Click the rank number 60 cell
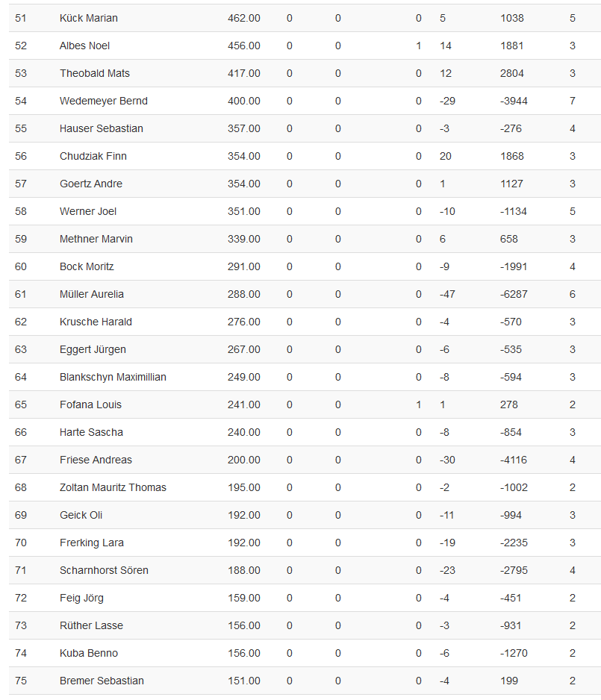This screenshot has height=700, width=601. pos(21,266)
